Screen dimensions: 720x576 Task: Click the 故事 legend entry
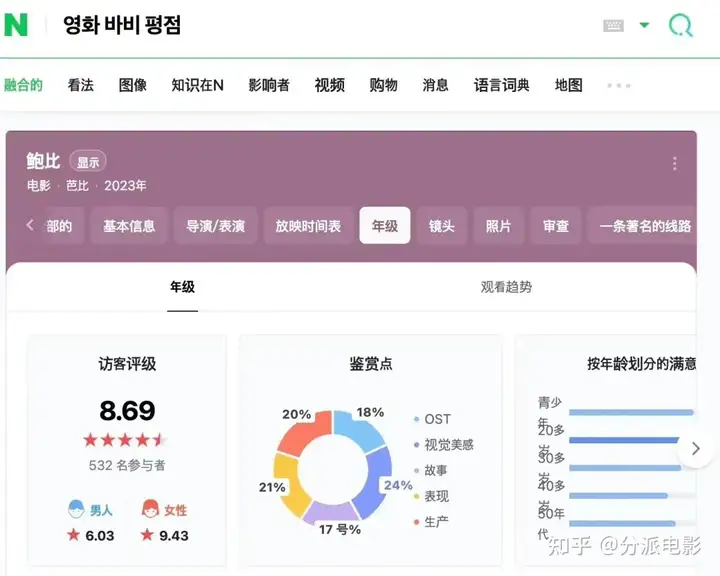coord(430,470)
